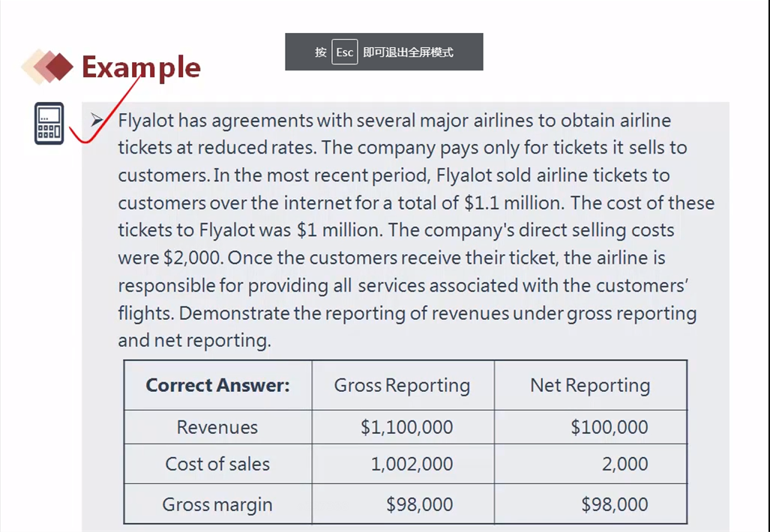
Task: Click the Cost of sales row label
Action: coord(217,464)
